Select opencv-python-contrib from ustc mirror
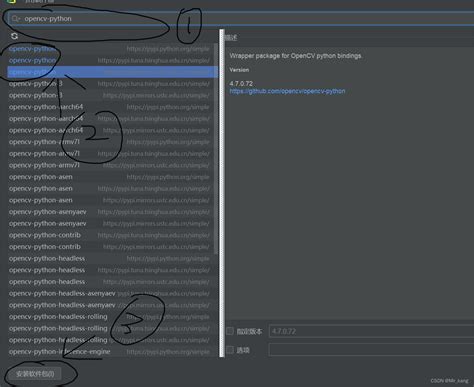The height and width of the screenshot is (387, 474). coord(112,247)
